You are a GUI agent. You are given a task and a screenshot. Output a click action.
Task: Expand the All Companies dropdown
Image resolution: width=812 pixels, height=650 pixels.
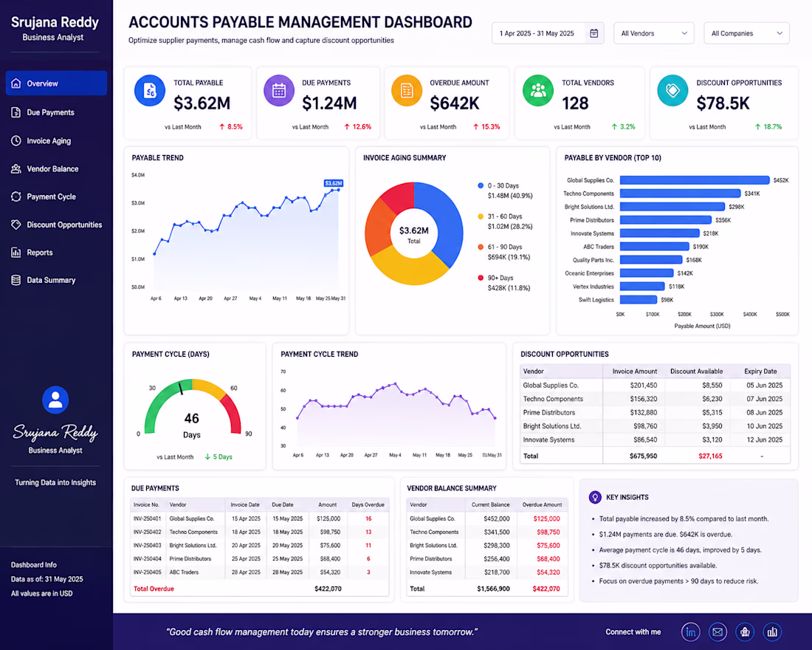[x=746, y=33]
